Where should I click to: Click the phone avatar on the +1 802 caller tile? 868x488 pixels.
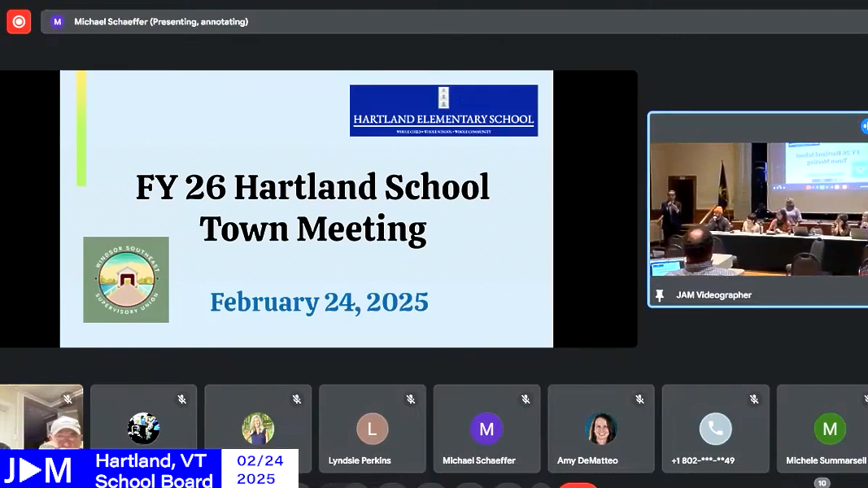(x=716, y=429)
